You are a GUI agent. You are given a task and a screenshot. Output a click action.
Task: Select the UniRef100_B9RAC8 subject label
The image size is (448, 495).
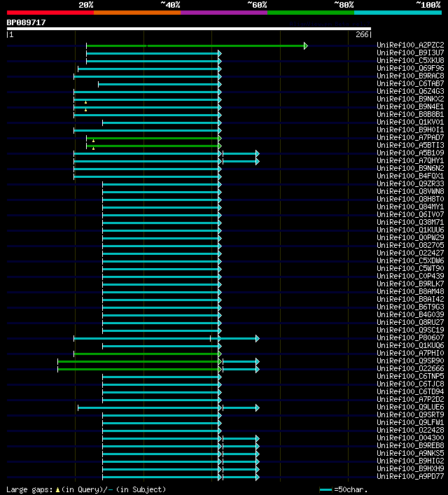(x=410, y=76)
